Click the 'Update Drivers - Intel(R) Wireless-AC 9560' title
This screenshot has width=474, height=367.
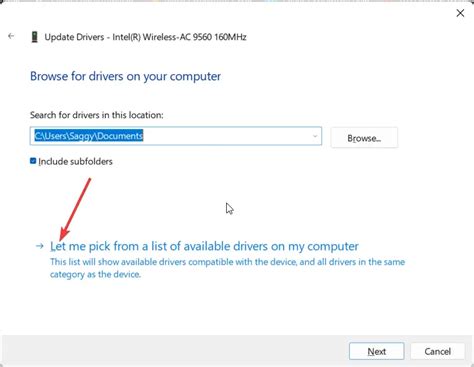pyautogui.click(x=145, y=37)
